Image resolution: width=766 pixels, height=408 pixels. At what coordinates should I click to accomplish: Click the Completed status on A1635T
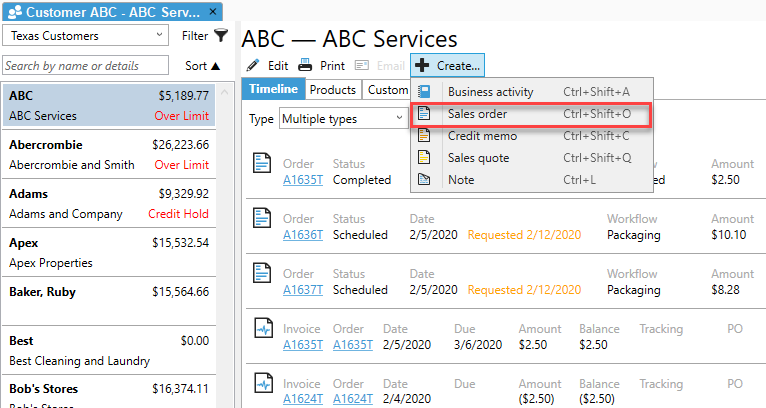[362, 180]
